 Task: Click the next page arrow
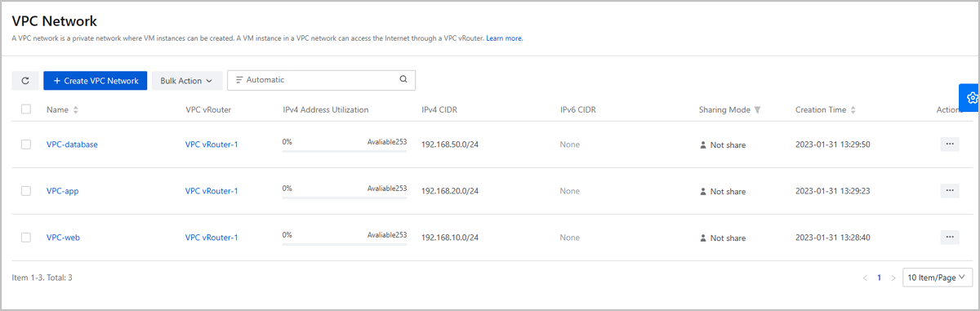coord(893,278)
